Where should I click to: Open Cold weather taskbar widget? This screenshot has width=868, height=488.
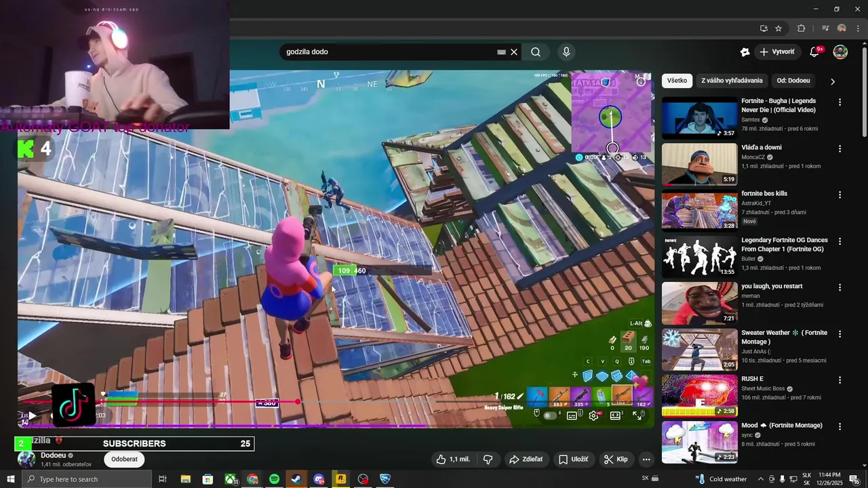(721, 479)
